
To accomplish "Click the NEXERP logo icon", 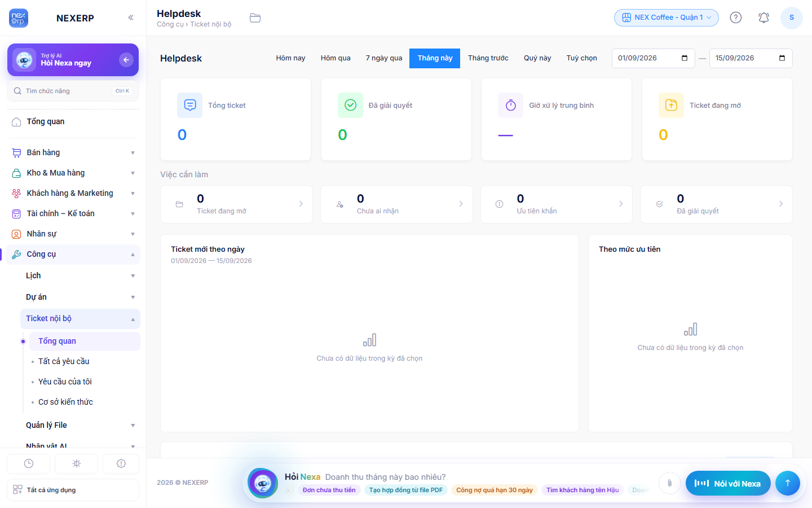I will 19,18.
